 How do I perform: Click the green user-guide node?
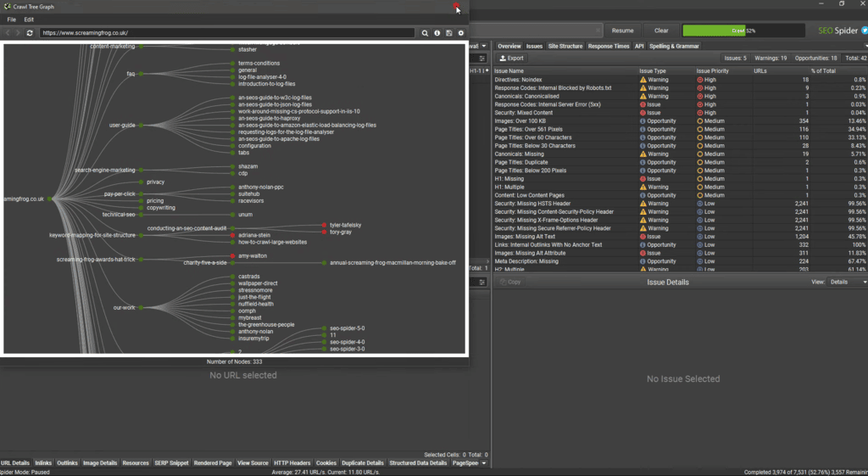141,126
